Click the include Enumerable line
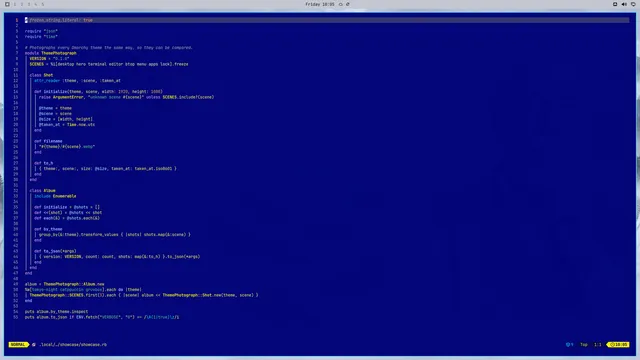The height and width of the screenshot is (360, 640). coord(55,196)
